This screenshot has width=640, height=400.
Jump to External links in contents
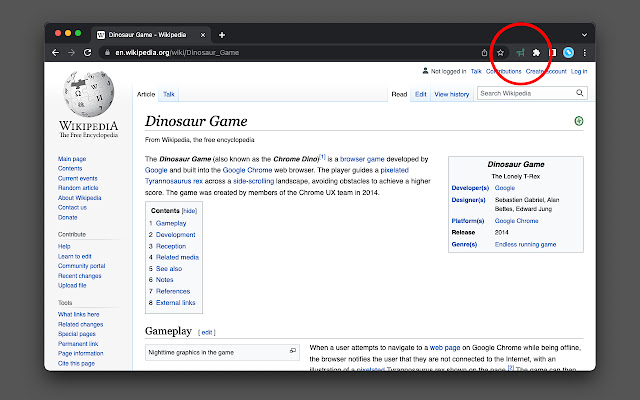[x=176, y=302]
